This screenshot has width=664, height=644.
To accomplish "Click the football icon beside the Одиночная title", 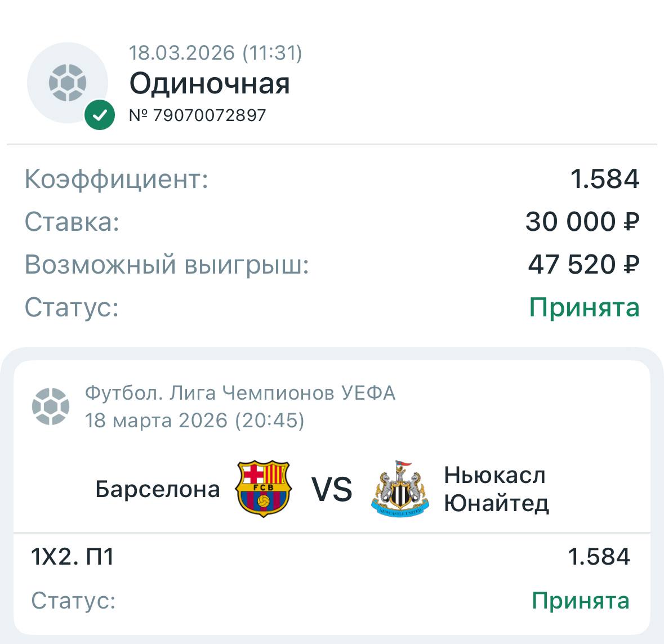I will click(x=68, y=83).
